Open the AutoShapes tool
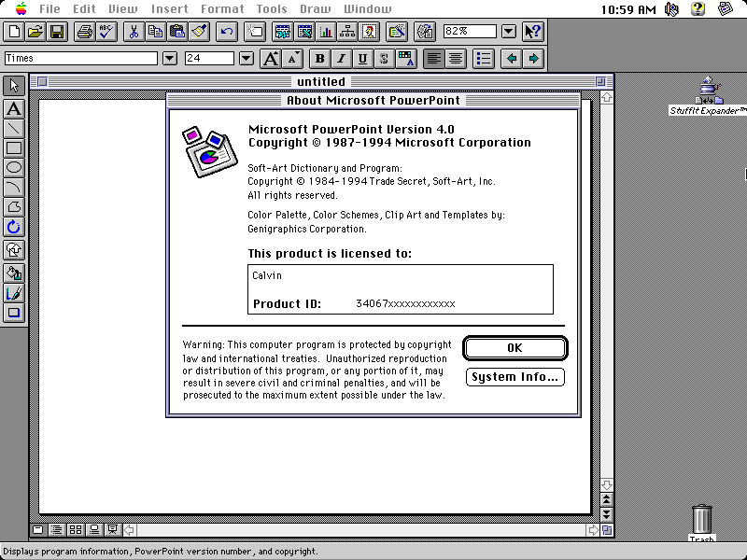Viewport: 747px width, 560px height. pos(14,249)
